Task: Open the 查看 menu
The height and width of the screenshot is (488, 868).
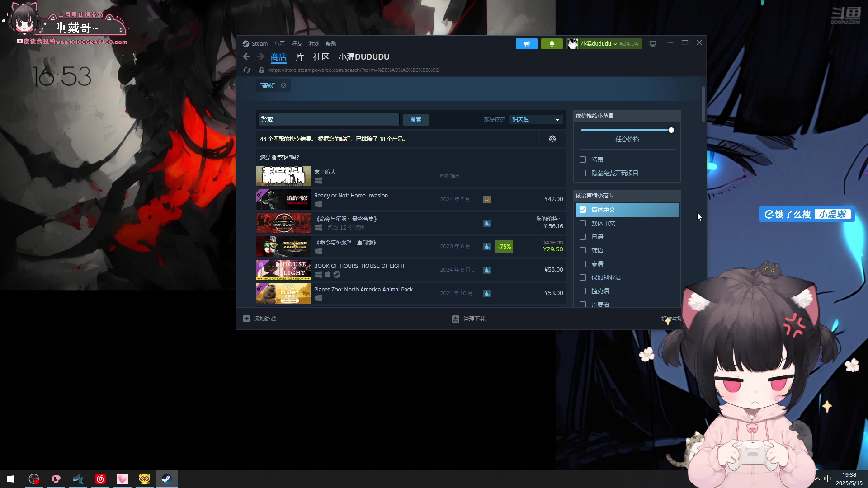Action: [x=279, y=44]
